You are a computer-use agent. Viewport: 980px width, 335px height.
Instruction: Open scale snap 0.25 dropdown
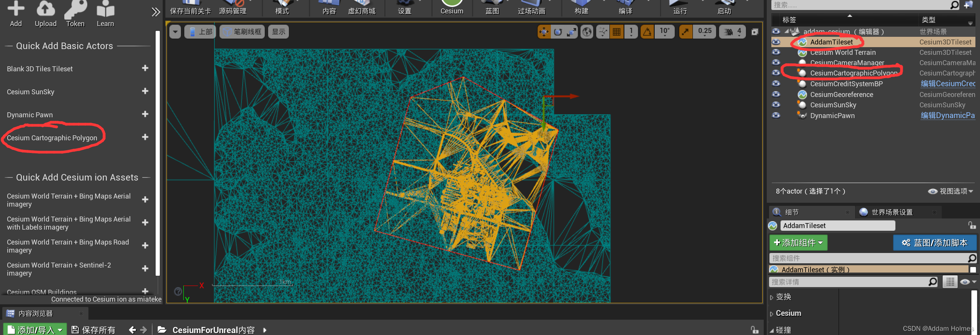point(704,32)
